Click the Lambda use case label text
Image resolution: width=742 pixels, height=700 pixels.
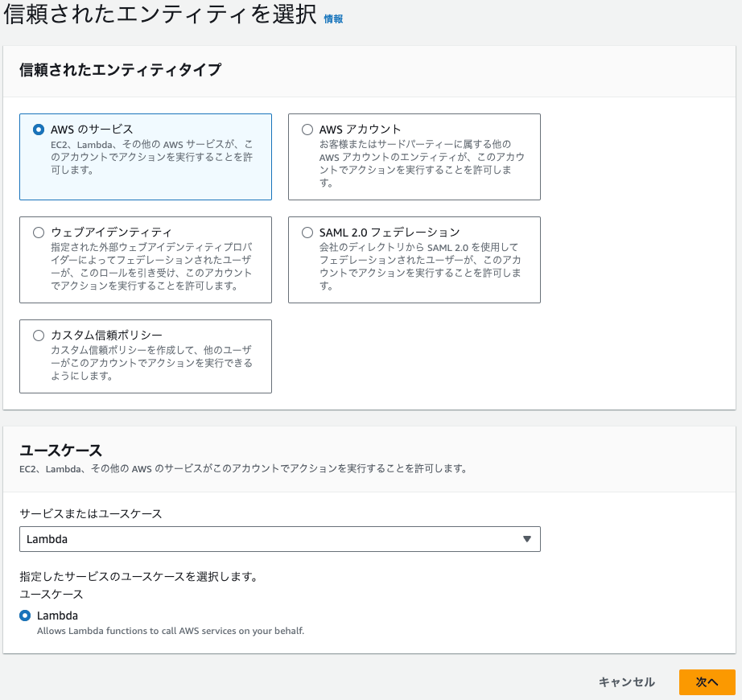[57, 616]
